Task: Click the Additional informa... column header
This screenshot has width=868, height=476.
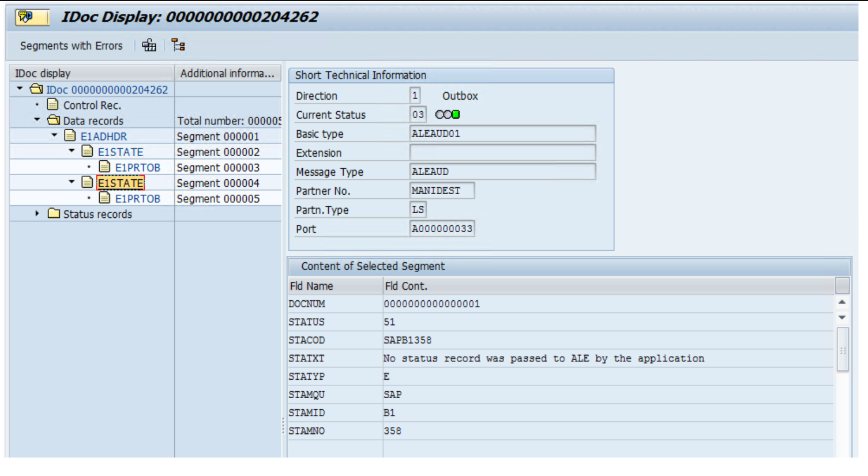Action: pyautogui.click(x=228, y=73)
